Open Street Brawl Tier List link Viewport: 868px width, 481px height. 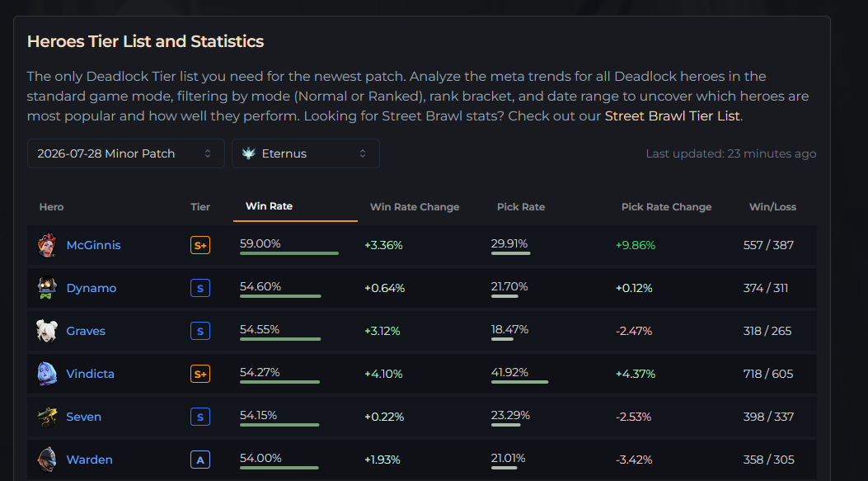point(672,116)
